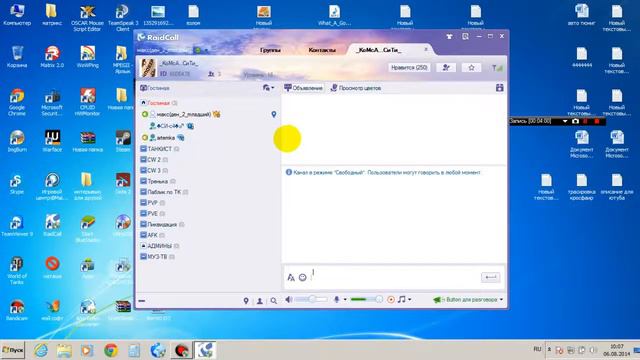
Task: Click the save chat floppy icon
Action: (500, 88)
